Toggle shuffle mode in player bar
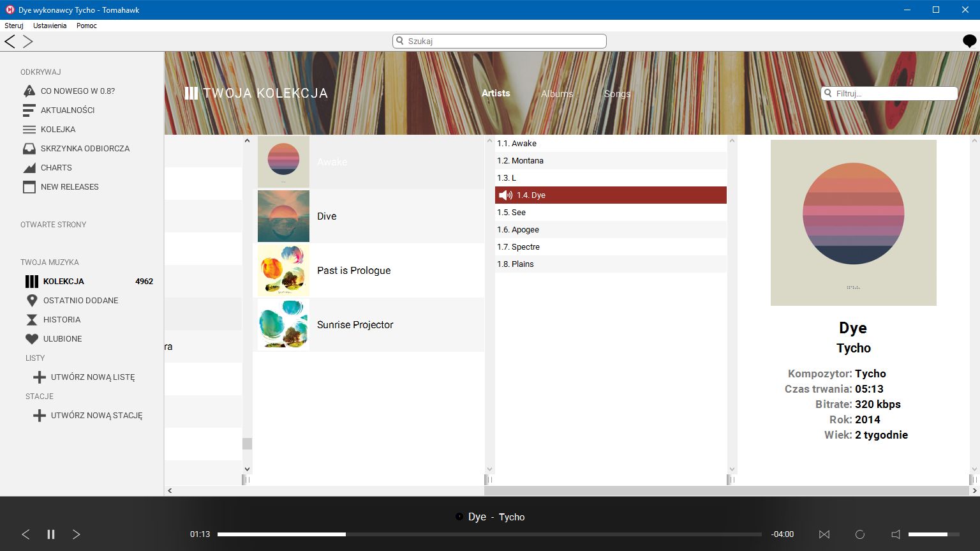 [x=824, y=534]
